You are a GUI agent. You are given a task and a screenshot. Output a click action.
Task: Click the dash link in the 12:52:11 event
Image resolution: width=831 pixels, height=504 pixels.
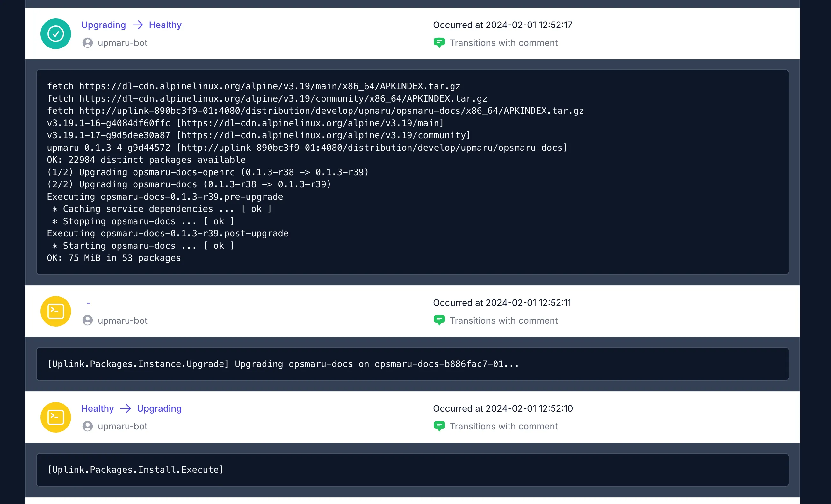tap(88, 303)
